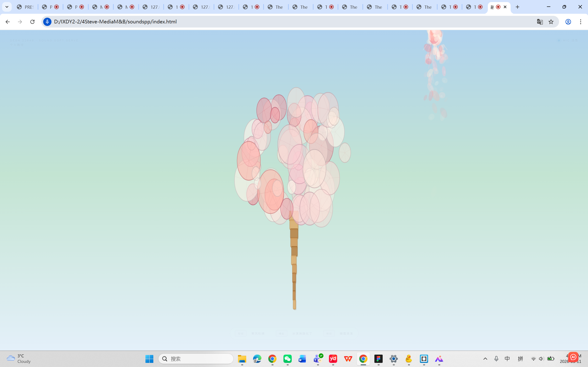Click the browser profile avatar icon
This screenshot has height=367, width=588.
click(568, 22)
